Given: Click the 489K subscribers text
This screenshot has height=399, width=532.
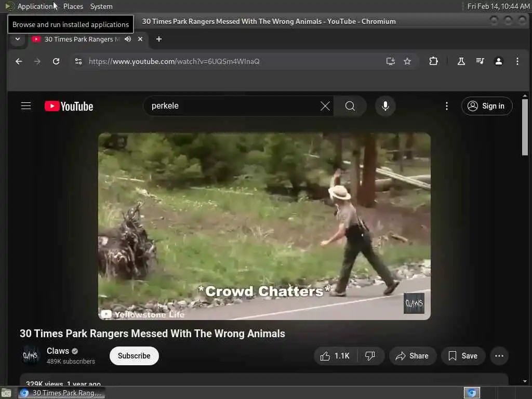Looking at the screenshot, I should tap(71, 362).
